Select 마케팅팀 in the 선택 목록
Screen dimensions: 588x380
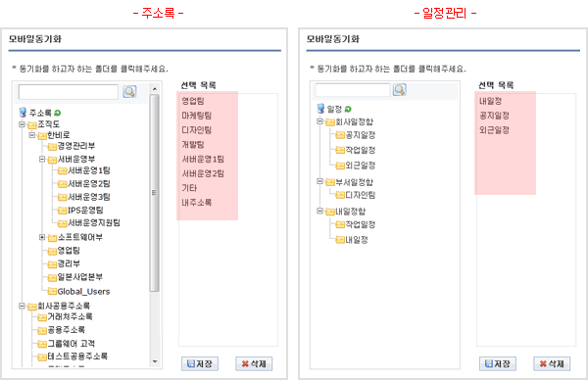pyautogui.click(x=197, y=115)
